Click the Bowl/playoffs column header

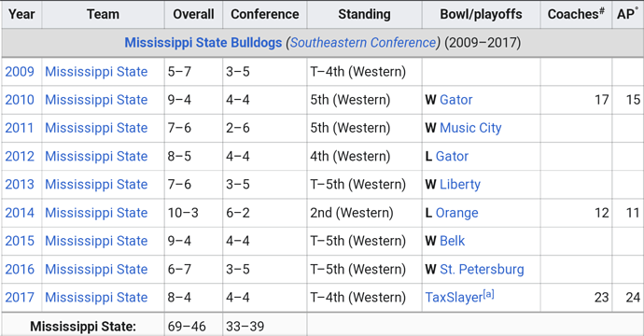(x=481, y=14)
